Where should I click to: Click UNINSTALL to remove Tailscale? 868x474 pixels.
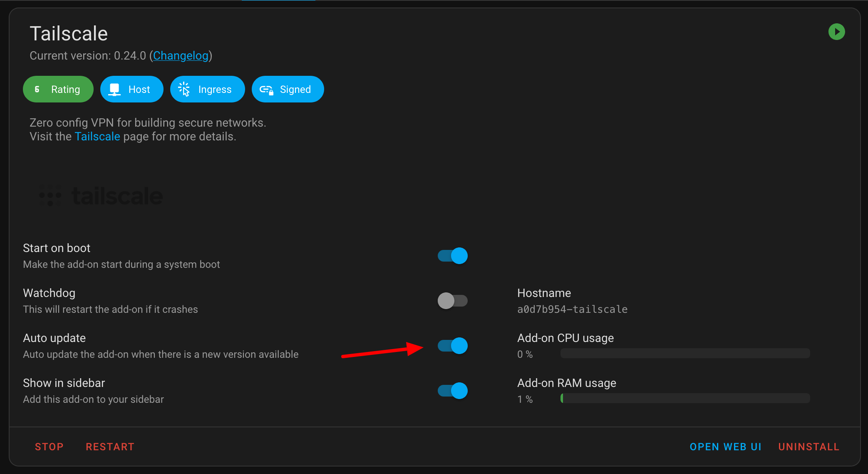pos(808,446)
